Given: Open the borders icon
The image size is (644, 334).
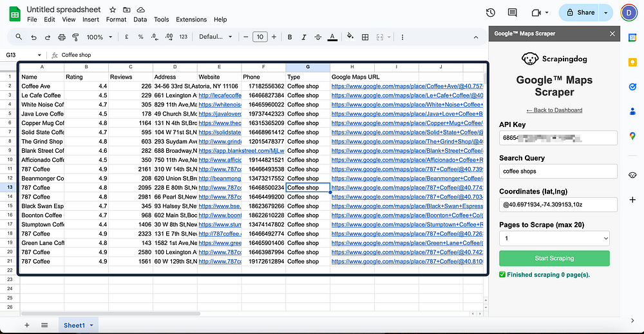Looking at the screenshot, I should [365, 37].
